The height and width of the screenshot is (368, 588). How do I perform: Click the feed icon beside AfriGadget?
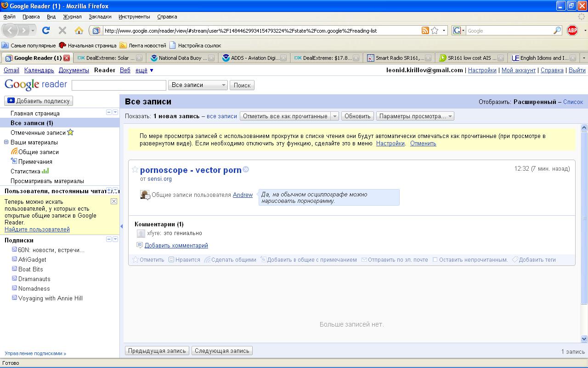click(14, 259)
